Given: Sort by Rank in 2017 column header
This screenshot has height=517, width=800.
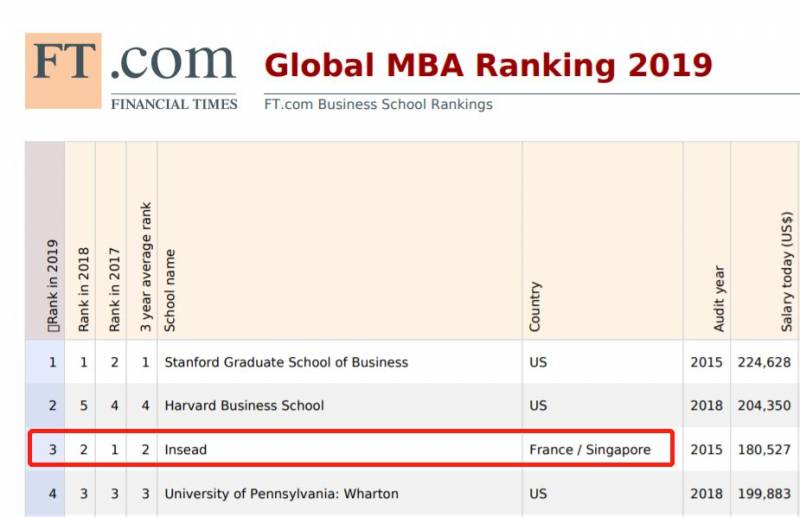Looking at the screenshot, I should click(x=115, y=288).
